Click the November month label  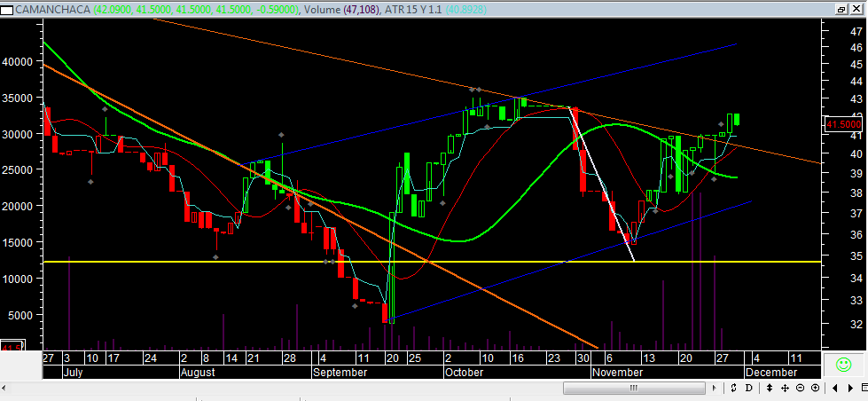[617, 373]
